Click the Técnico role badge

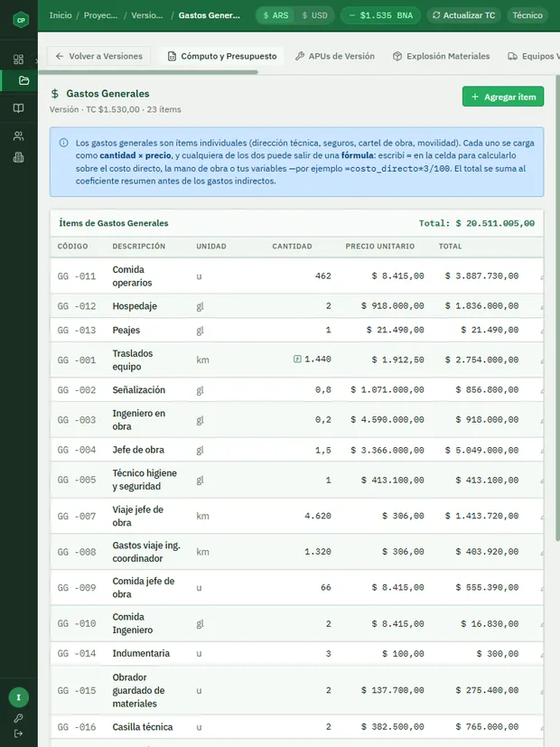pos(527,15)
